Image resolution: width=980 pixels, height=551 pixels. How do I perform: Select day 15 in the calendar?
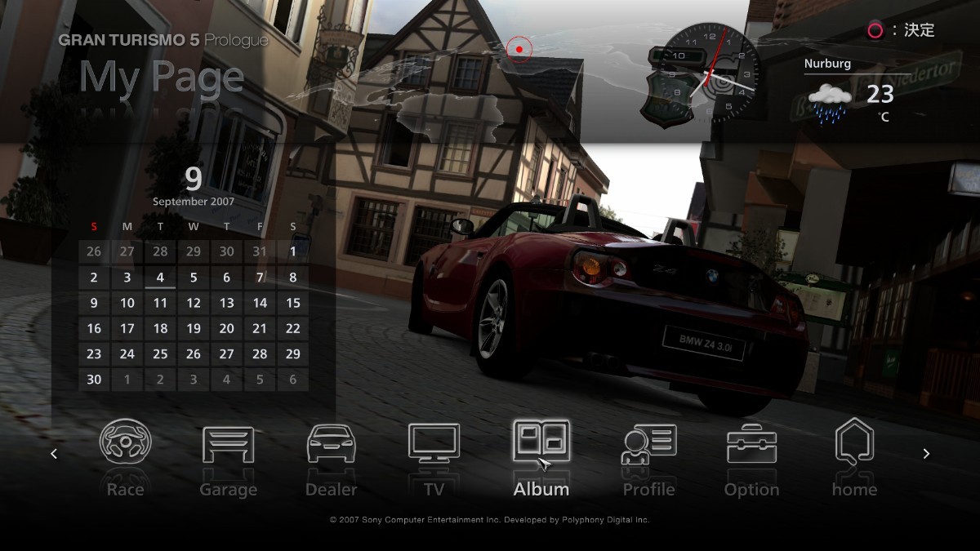pos(292,303)
